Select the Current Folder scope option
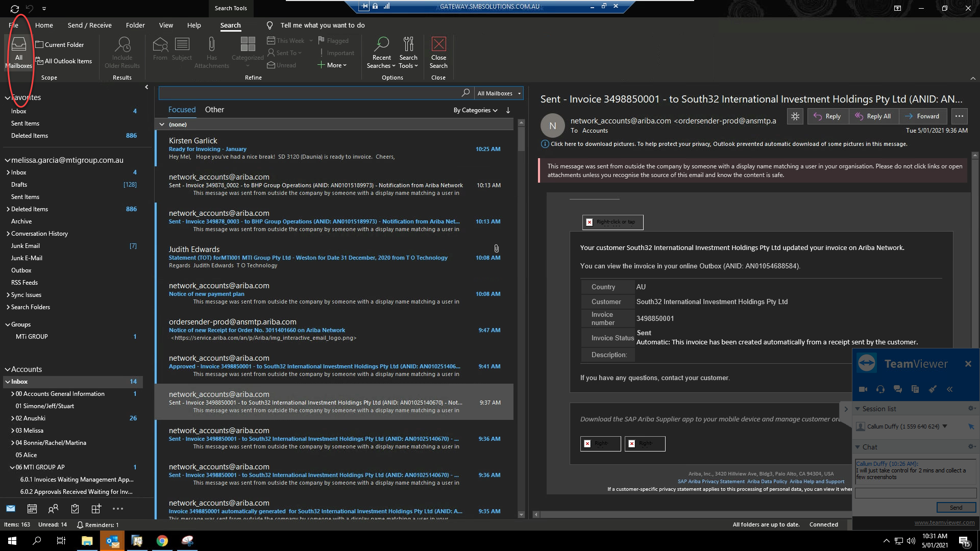The image size is (980, 551). [x=60, y=45]
